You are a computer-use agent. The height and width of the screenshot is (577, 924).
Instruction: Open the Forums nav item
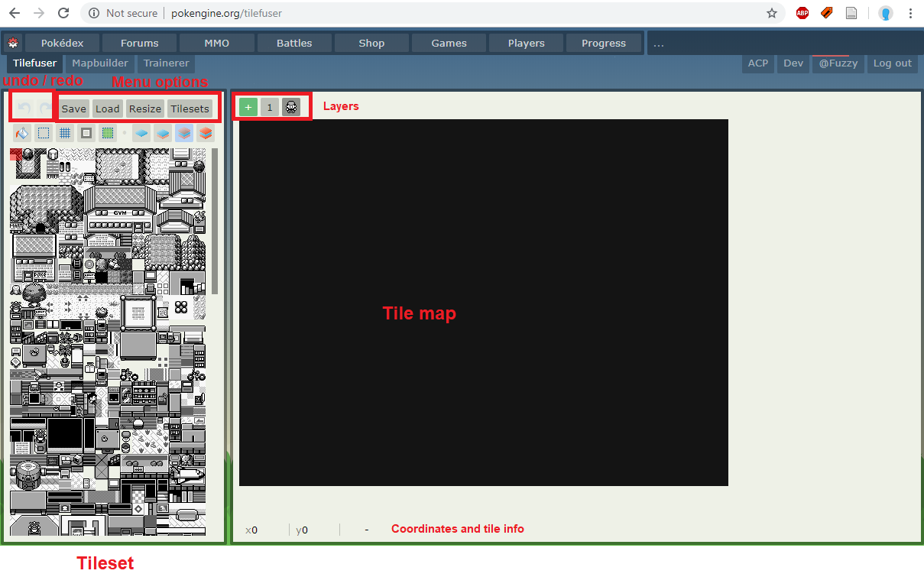tap(140, 43)
